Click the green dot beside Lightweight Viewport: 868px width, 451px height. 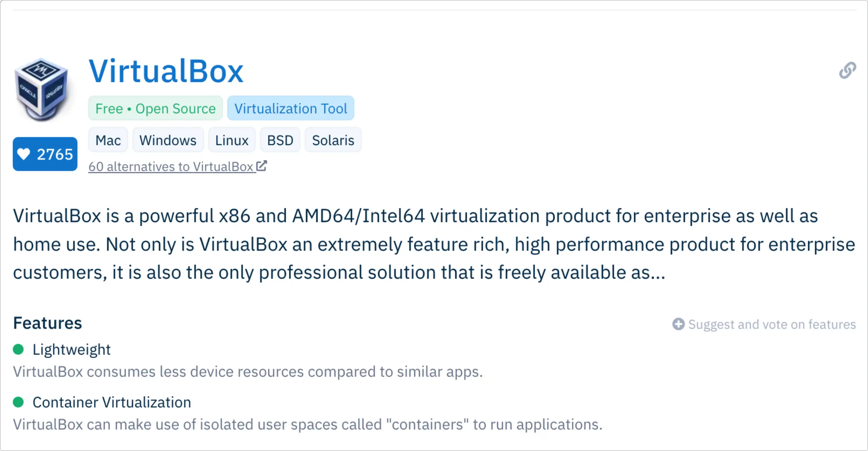click(18, 349)
